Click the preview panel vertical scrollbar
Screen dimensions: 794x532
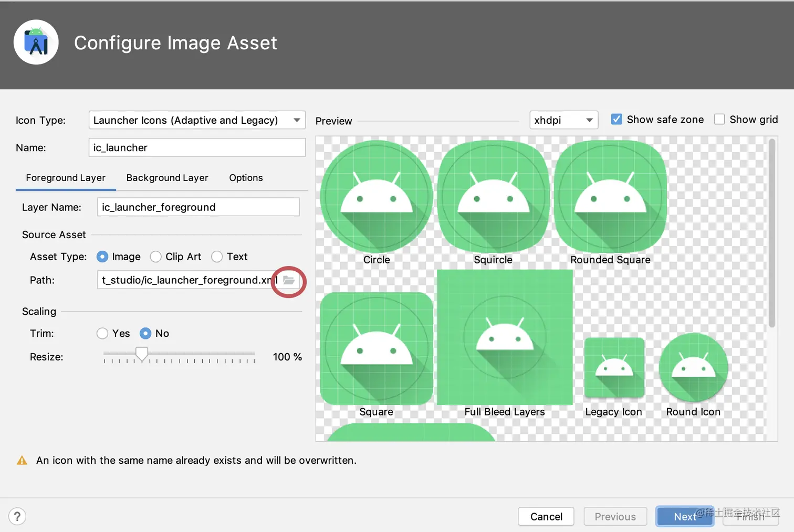pyautogui.click(x=771, y=232)
